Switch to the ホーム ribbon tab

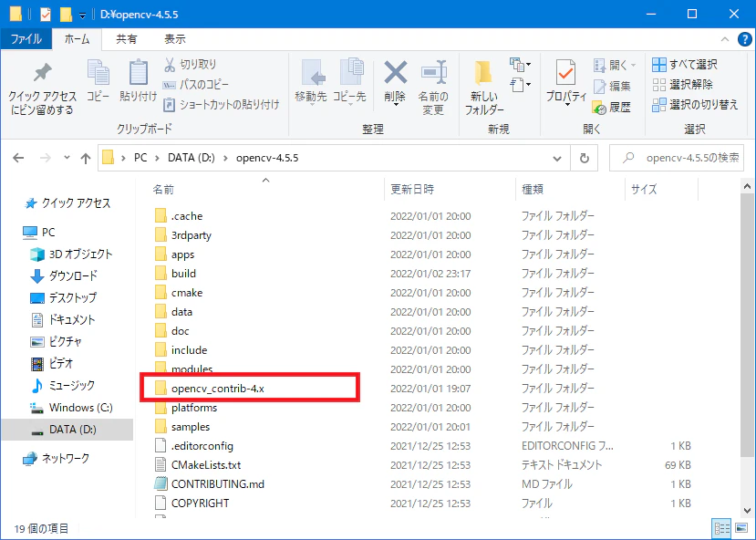[77, 39]
